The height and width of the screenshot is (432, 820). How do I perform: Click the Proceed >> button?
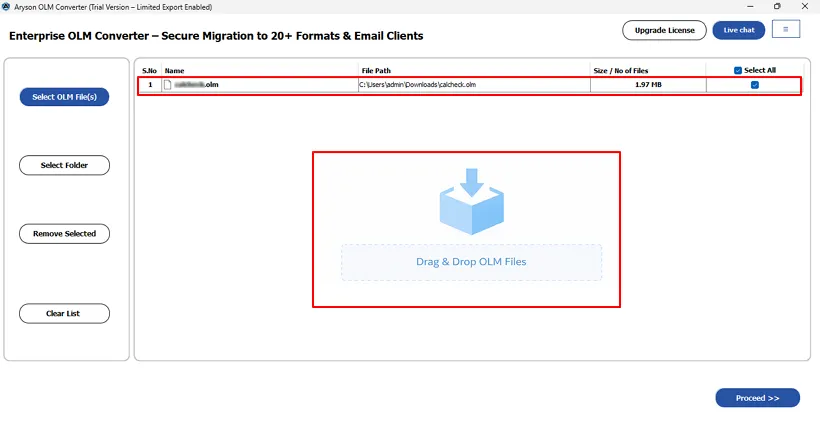757,398
